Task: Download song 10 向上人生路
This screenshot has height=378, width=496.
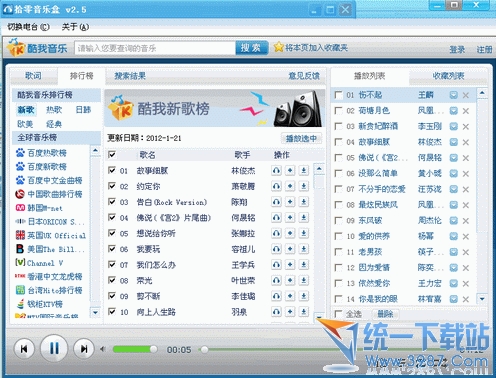Action: [304, 312]
